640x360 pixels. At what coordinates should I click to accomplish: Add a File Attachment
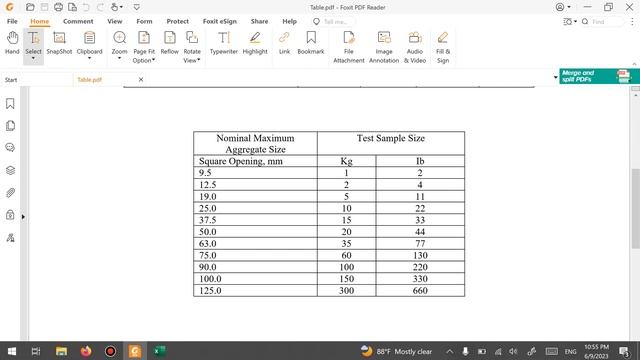(x=349, y=47)
